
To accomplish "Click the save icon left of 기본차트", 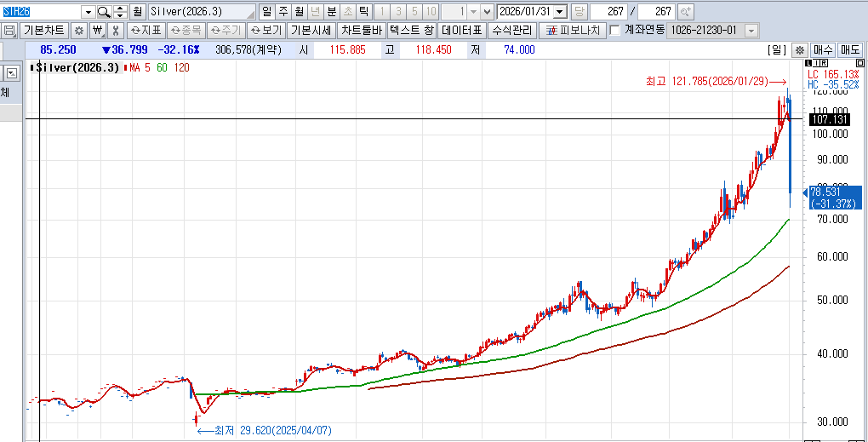I will click(9, 31).
